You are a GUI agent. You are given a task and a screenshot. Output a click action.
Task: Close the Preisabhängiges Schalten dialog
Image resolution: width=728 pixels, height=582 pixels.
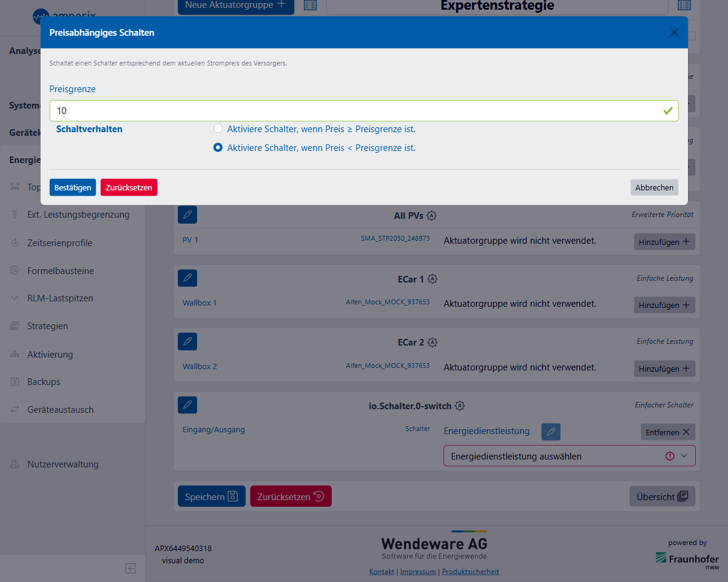674,33
